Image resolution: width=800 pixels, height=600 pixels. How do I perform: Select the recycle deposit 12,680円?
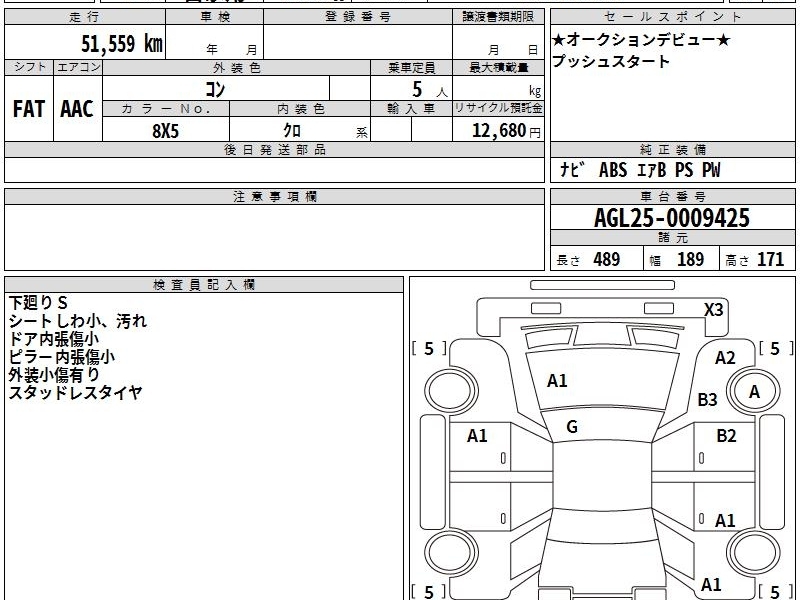[506, 131]
